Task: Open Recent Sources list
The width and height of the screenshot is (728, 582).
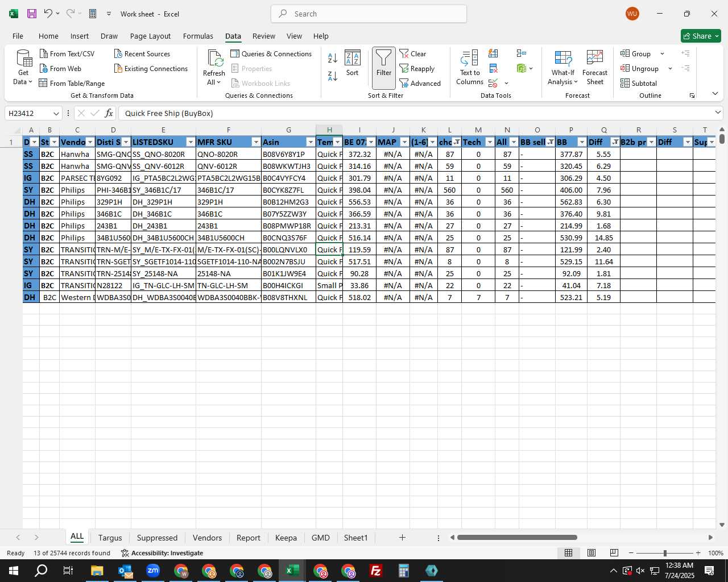Action: (142, 53)
